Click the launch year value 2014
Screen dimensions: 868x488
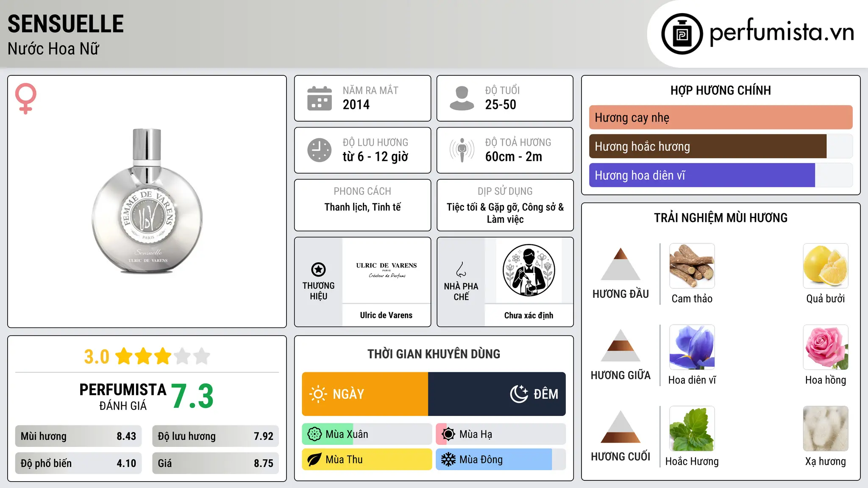point(356,105)
